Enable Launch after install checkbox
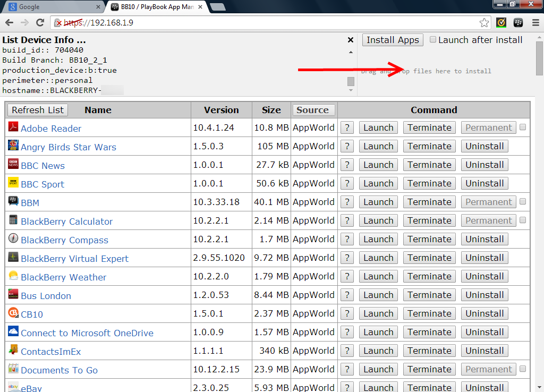Viewport: 544px width, 392px height. pos(433,39)
